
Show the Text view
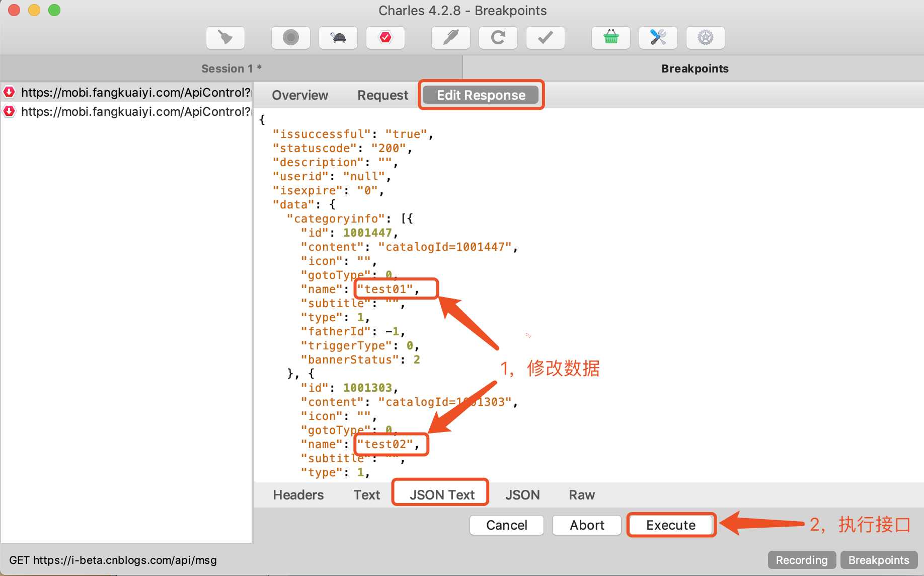tap(367, 495)
